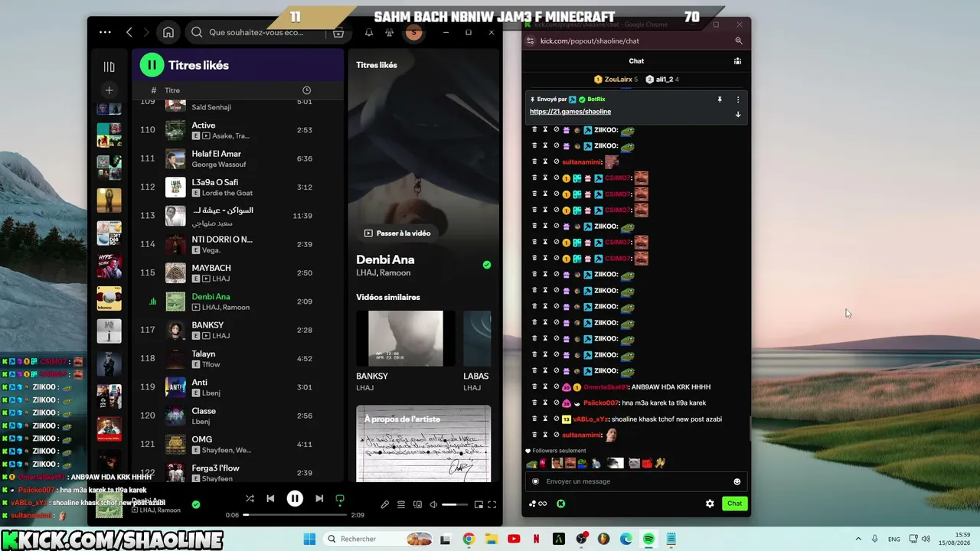Create a new playlist with the plus icon
Screen dimensions: 980x551
tap(109, 90)
